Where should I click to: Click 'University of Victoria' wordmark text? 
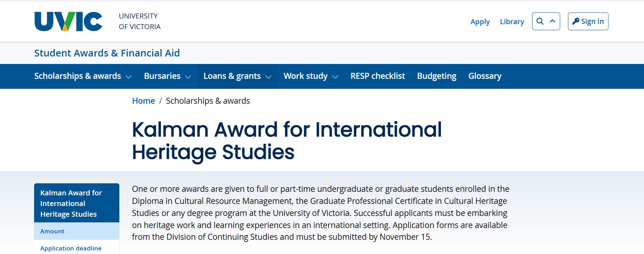tap(140, 21)
